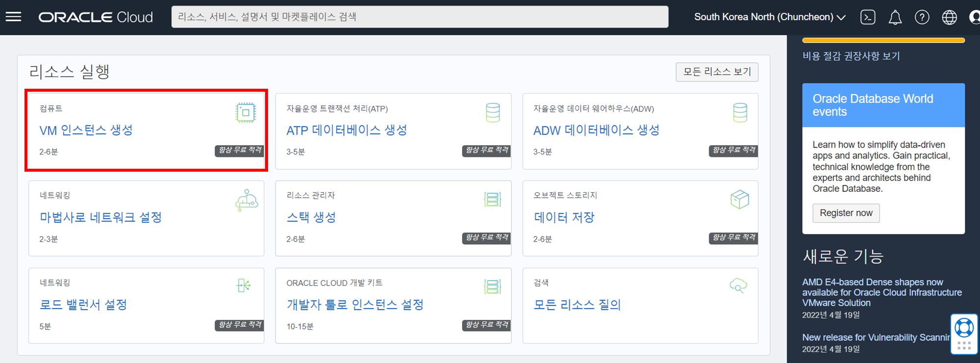Click 항상 무료 적격 badge on 개발자 툴 card
Viewport: 980px width, 363px height.
point(487,325)
